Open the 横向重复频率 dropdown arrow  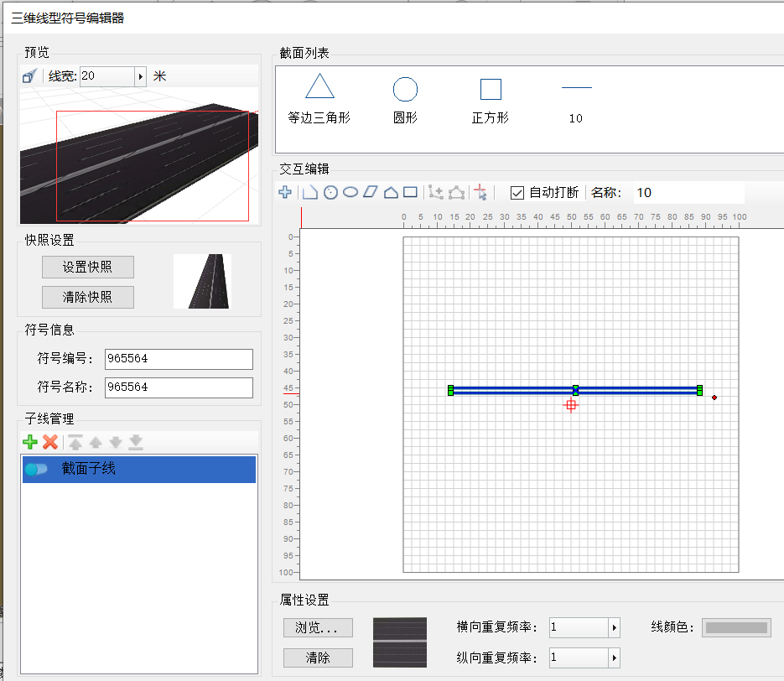tap(615, 627)
